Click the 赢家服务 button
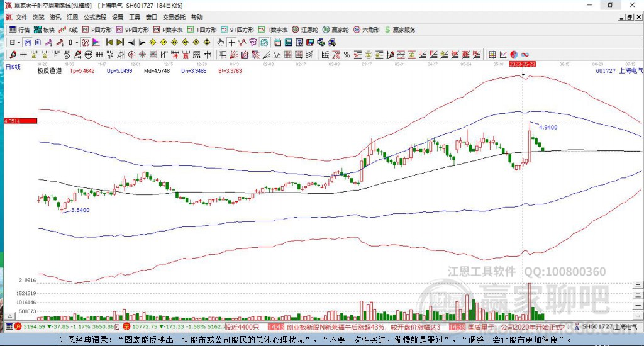This screenshot has height=346, width=644. (x=400, y=30)
